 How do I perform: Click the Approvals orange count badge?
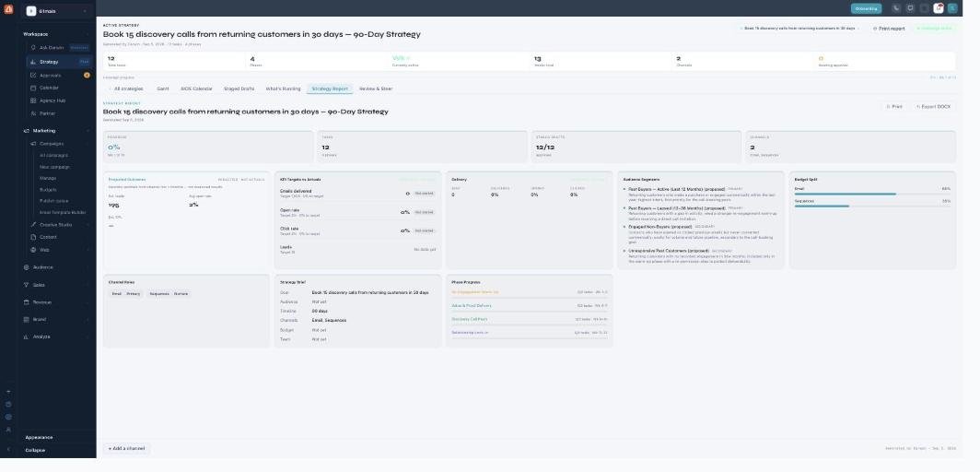pos(87,75)
